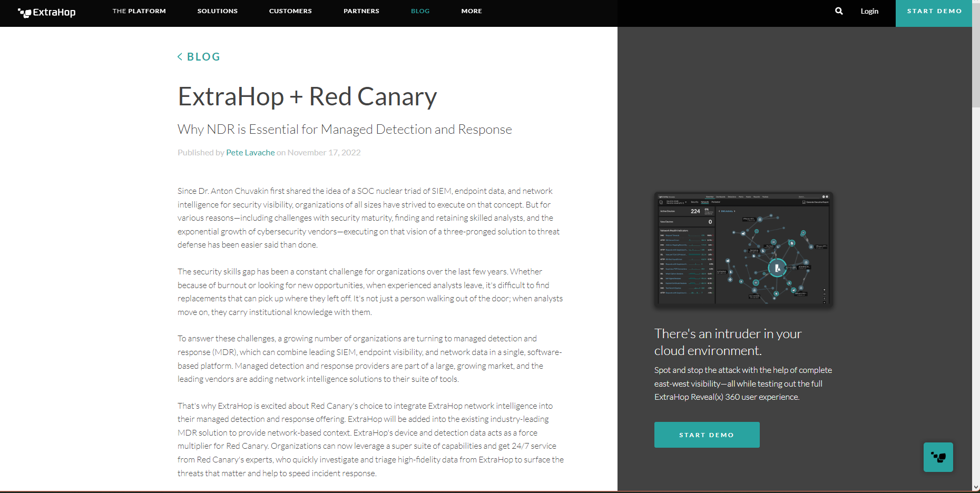980x493 pixels.
Task: Open The Platform menu
Action: 139,11
